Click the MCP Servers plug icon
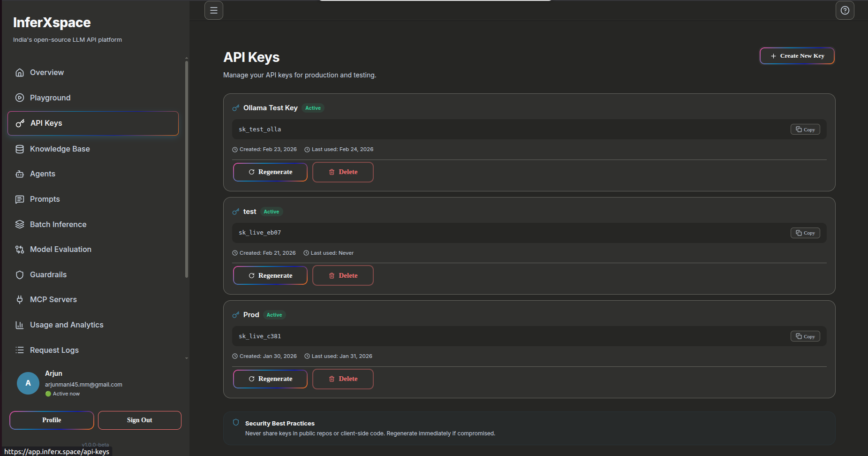This screenshot has height=456, width=868. (19, 299)
